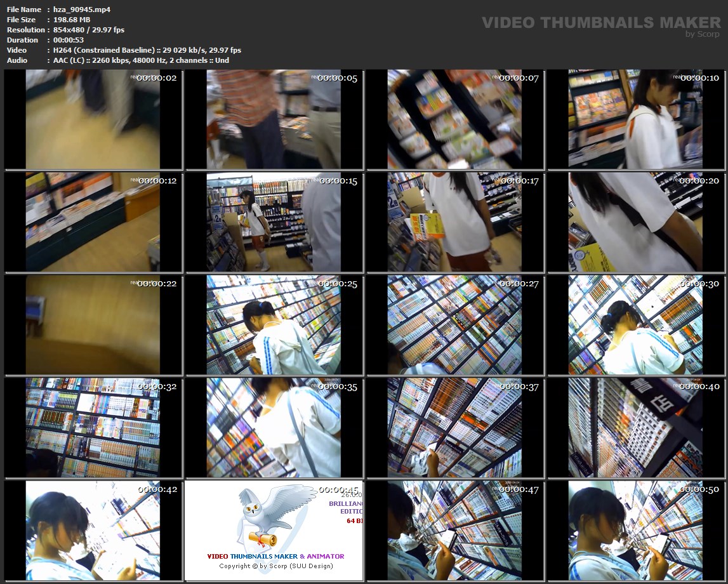Select the frame stamped 00:00:10
Image resolution: width=728 pixels, height=584 pixels.
[636, 119]
